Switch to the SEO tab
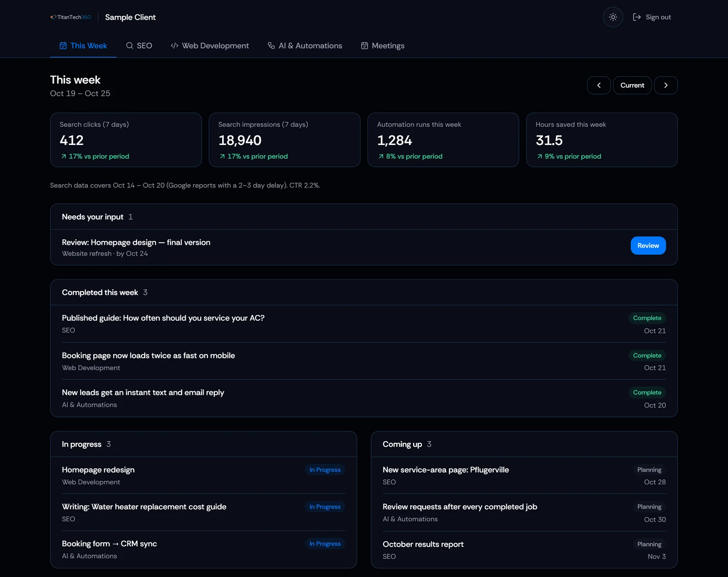The width and height of the screenshot is (728, 577). (x=139, y=45)
